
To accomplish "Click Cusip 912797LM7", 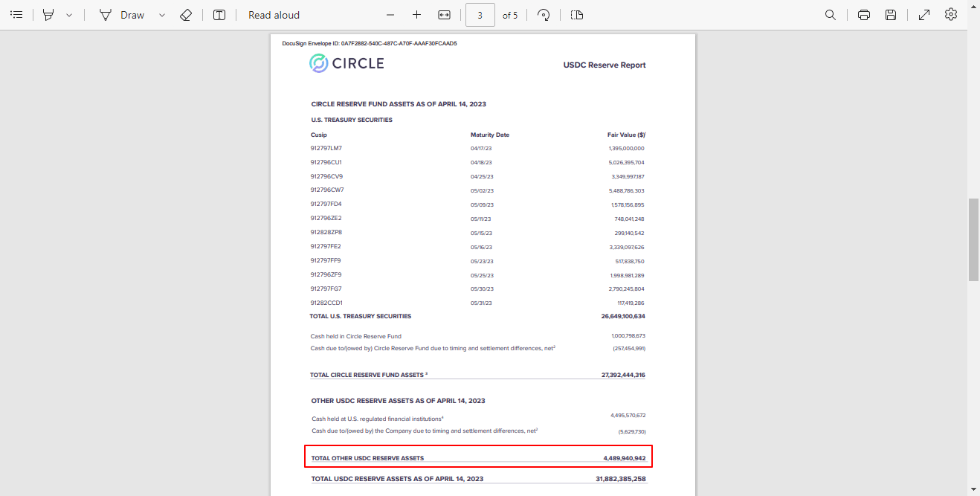I will tap(326, 148).
